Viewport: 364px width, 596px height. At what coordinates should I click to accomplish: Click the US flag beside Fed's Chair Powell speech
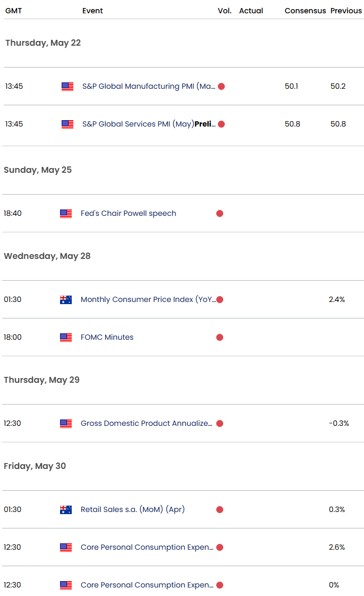click(66, 213)
